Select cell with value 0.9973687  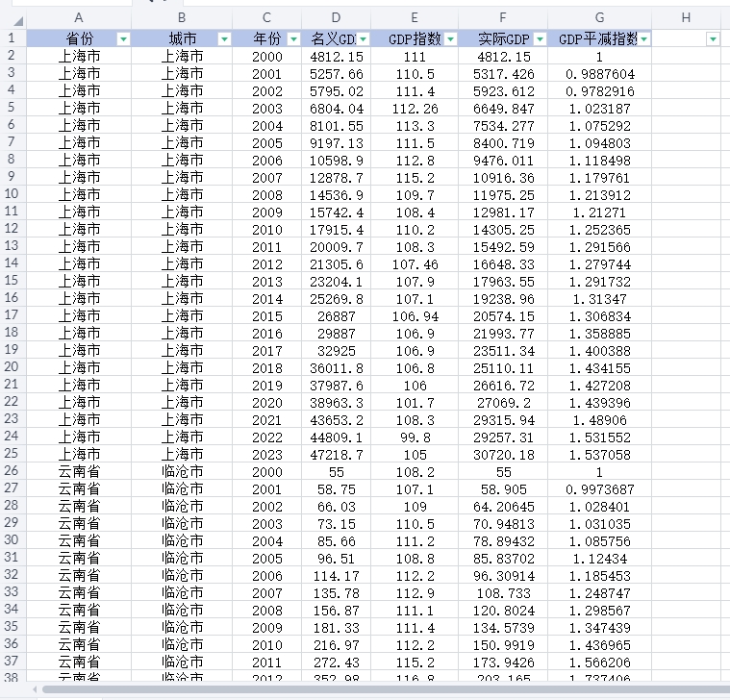tap(599, 488)
